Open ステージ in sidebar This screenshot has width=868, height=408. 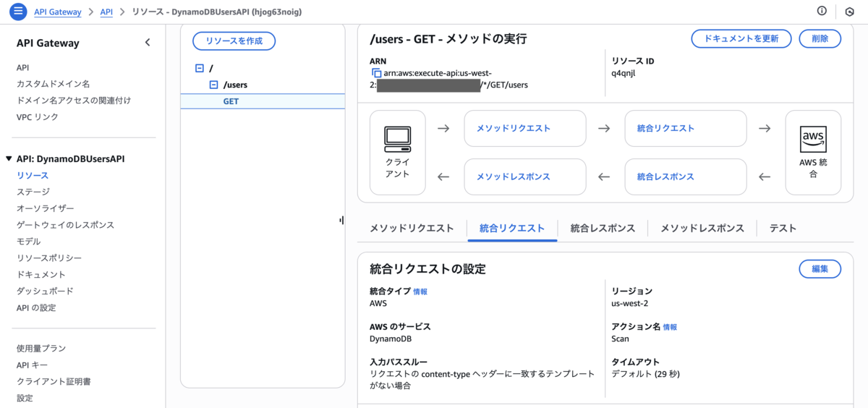(x=33, y=192)
